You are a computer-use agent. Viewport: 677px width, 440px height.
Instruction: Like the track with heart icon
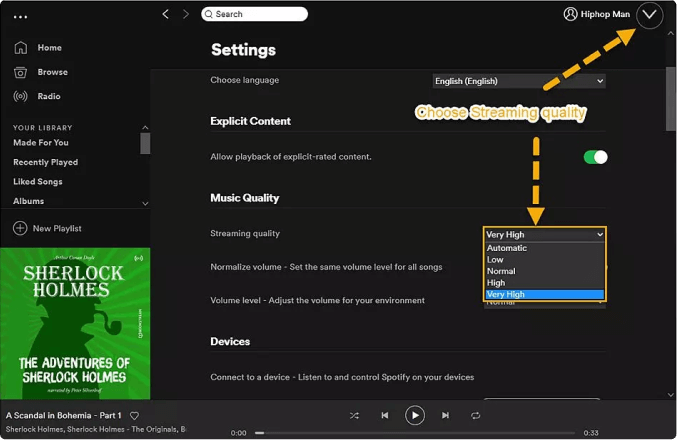134,416
